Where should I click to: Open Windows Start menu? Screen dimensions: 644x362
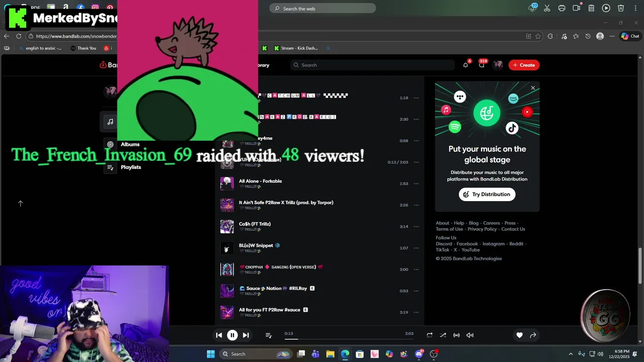[x=210, y=354]
